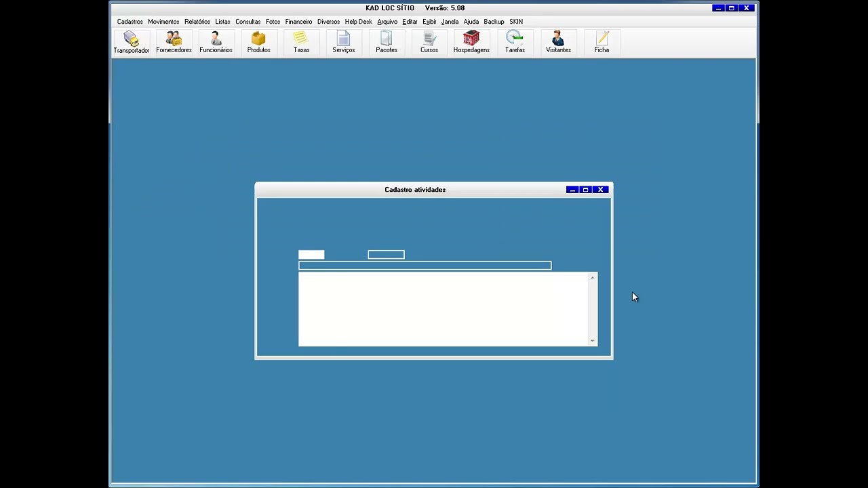868x488 pixels.
Task: Open the Consultas menu
Action: point(248,22)
